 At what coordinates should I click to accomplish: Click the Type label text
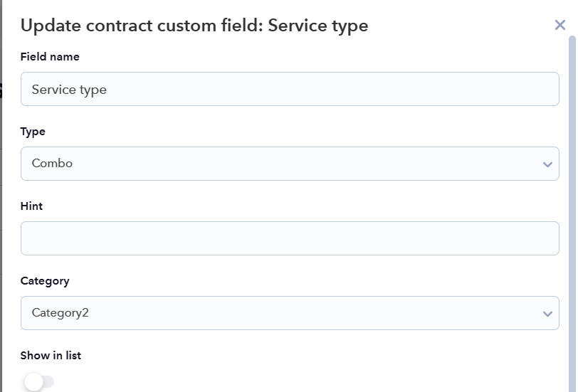pyautogui.click(x=33, y=132)
